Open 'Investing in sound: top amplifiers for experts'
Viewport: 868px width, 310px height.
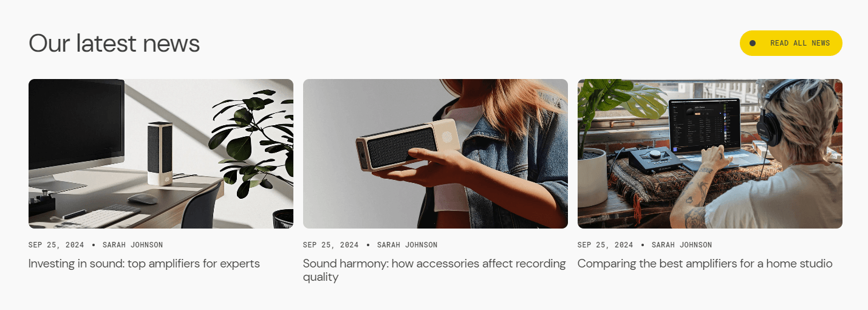[144, 264]
